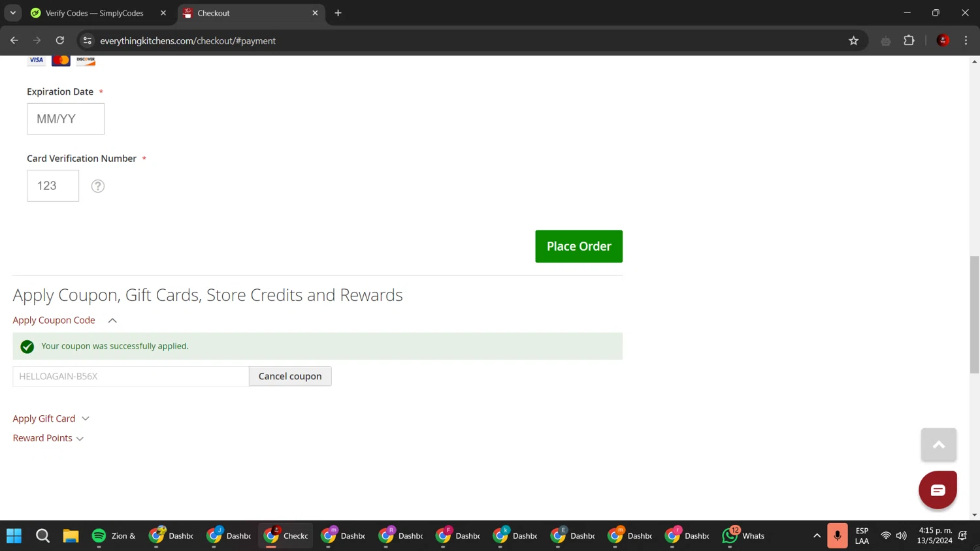View site information for everythingkitchens.com
The image size is (980, 551).
point(88,40)
